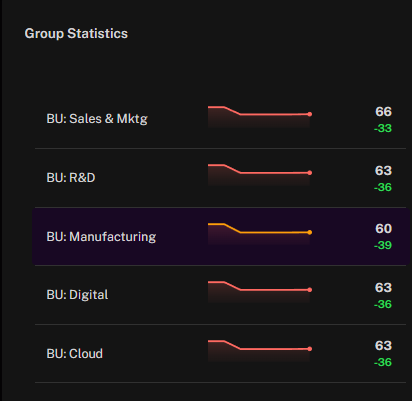Click the Cloud sparkline end point marker

point(310,349)
